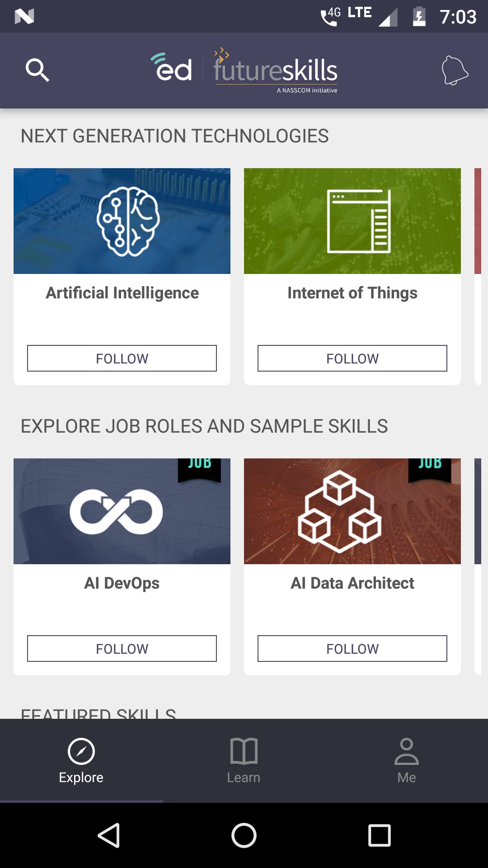Image resolution: width=488 pixels, height=868 pixels.
Task: Select the Artificial Intelligence title
Action: click(x=122, y=293)
